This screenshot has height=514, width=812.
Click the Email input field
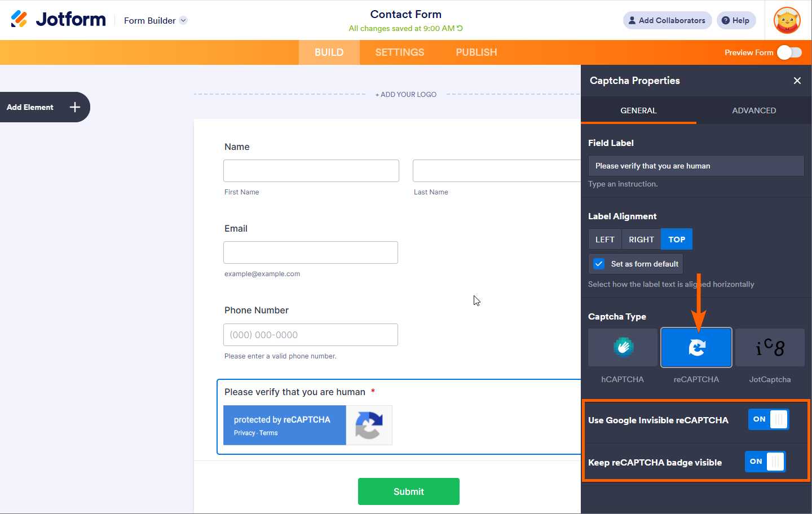click(311, 252)
